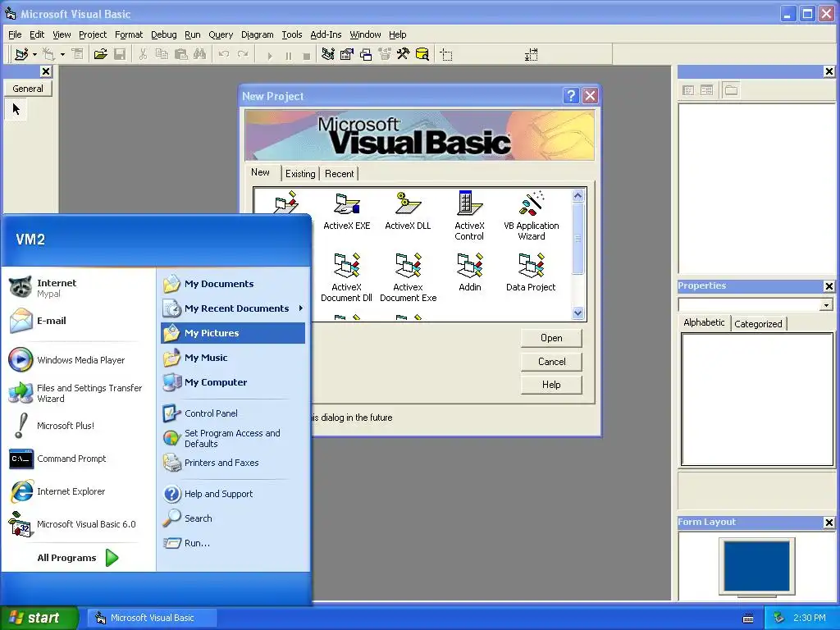Viewport: 840px width, 630px height.
Task: Click the project list scroll down arrow
Action: point(577,313)
